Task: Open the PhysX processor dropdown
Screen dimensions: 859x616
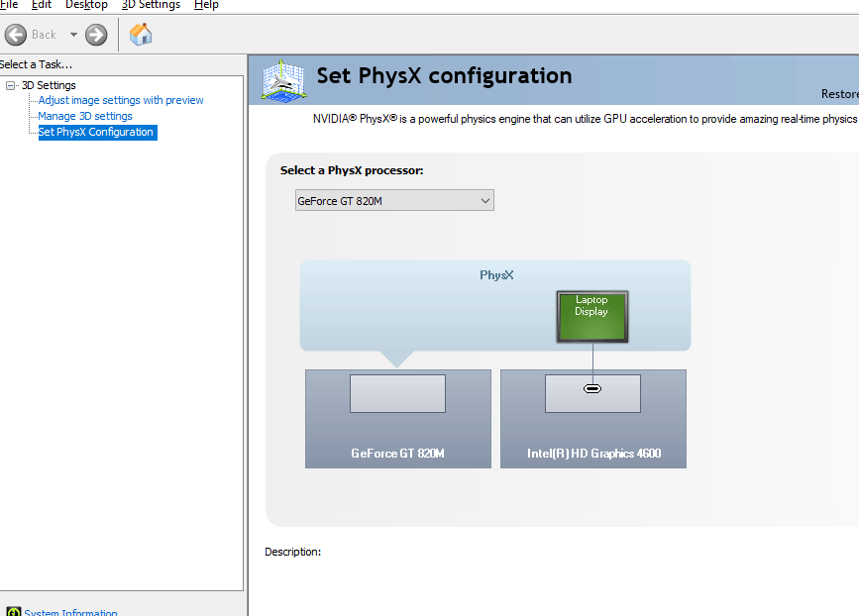Action: coord(394,200)
